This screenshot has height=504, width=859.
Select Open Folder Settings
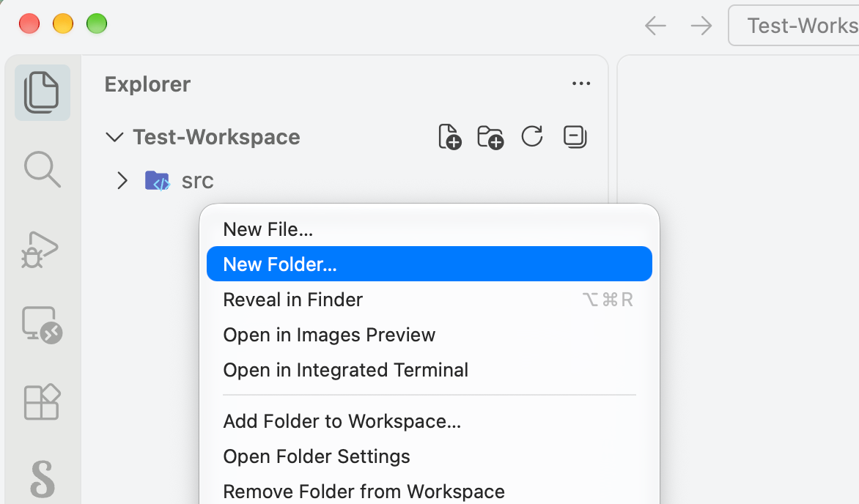[x=429, y=456]
